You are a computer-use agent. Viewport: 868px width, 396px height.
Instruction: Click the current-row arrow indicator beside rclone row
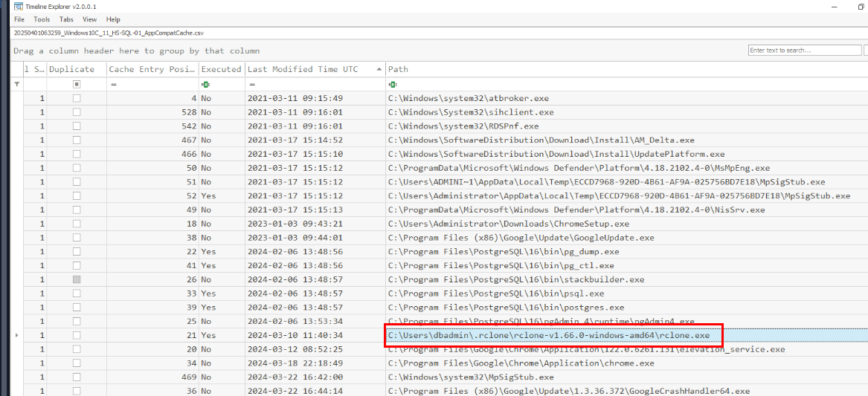click(17, 336)
